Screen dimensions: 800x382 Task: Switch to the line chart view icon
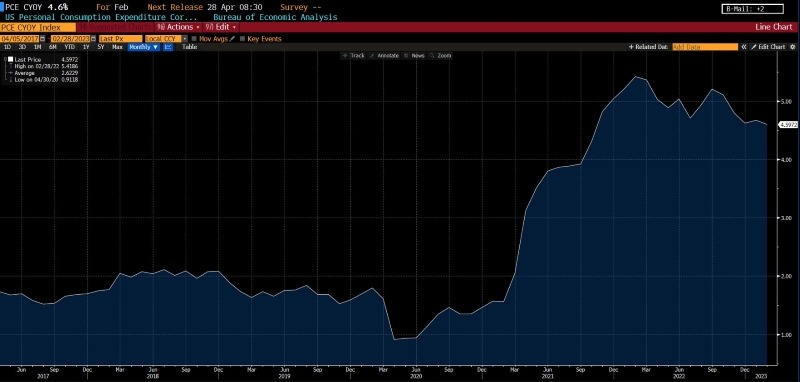[168, 47]
